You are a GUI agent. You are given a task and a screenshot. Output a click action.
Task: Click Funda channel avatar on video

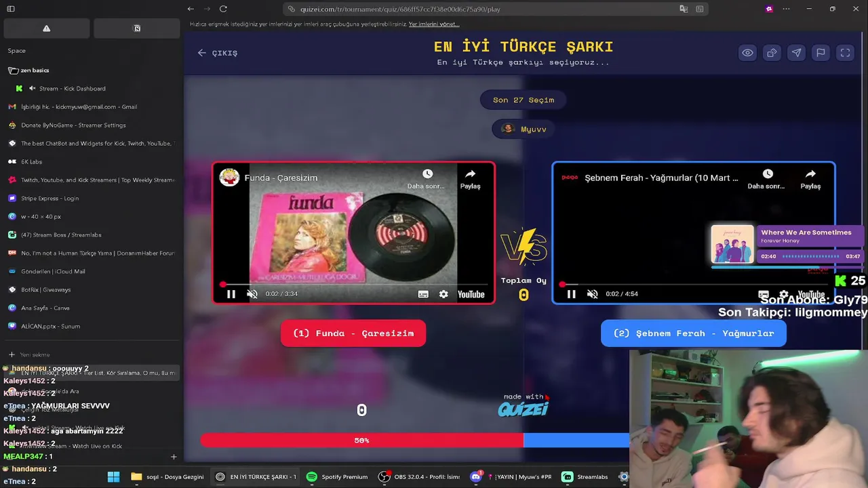229,178
